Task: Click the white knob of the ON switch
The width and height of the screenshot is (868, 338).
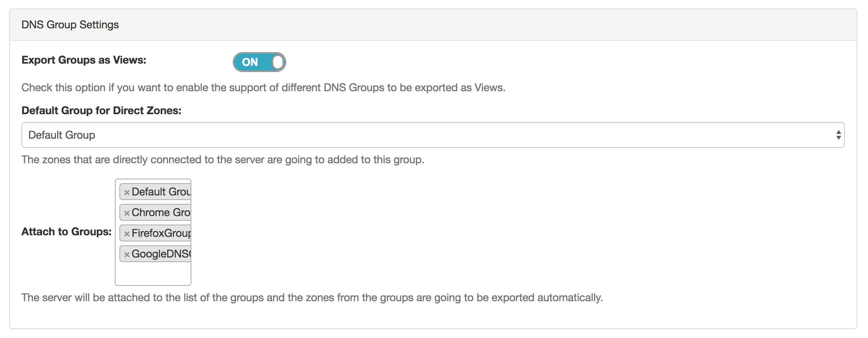Action: click(x=278, y=62)
